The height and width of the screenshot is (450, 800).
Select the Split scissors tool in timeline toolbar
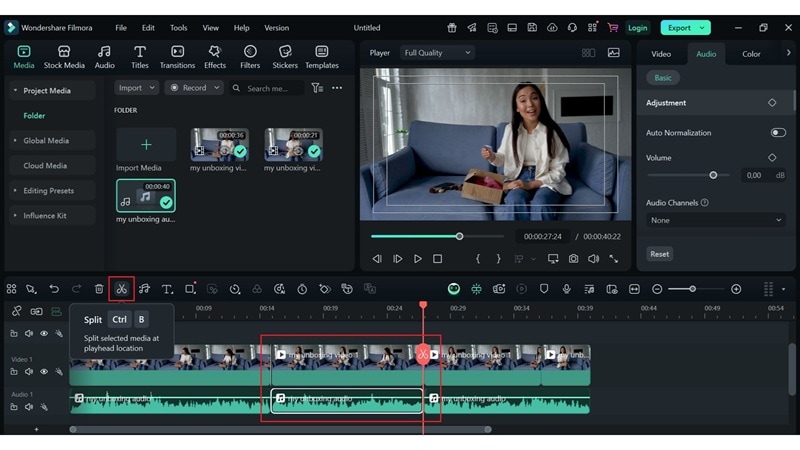click(x=121, y=289)
